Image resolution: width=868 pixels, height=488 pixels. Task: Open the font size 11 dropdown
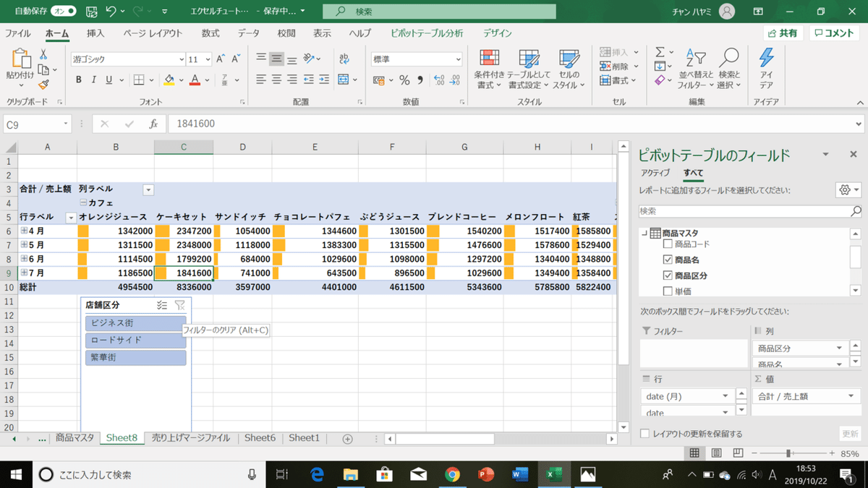[208, 59]
